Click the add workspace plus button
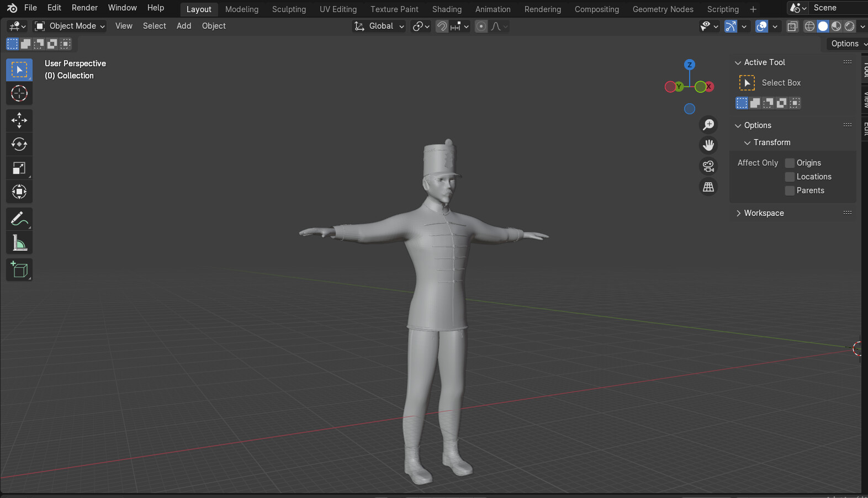The image size is (868, 498). pos(753,9)
